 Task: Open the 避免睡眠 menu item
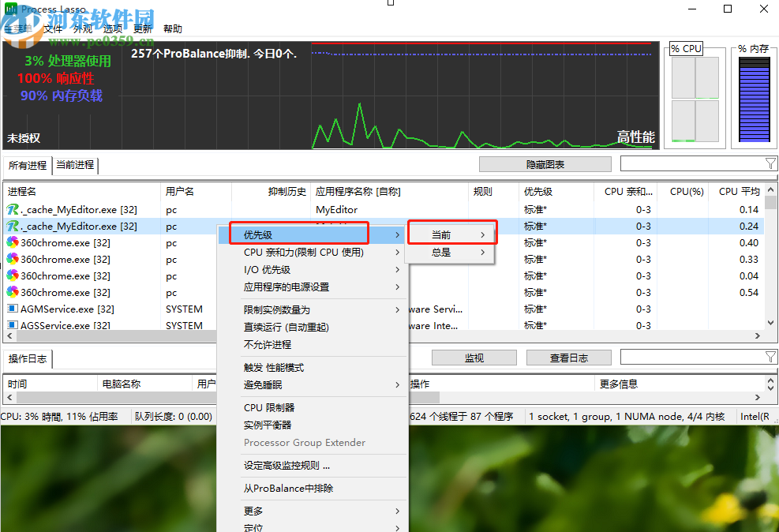(x=313, y=384)
